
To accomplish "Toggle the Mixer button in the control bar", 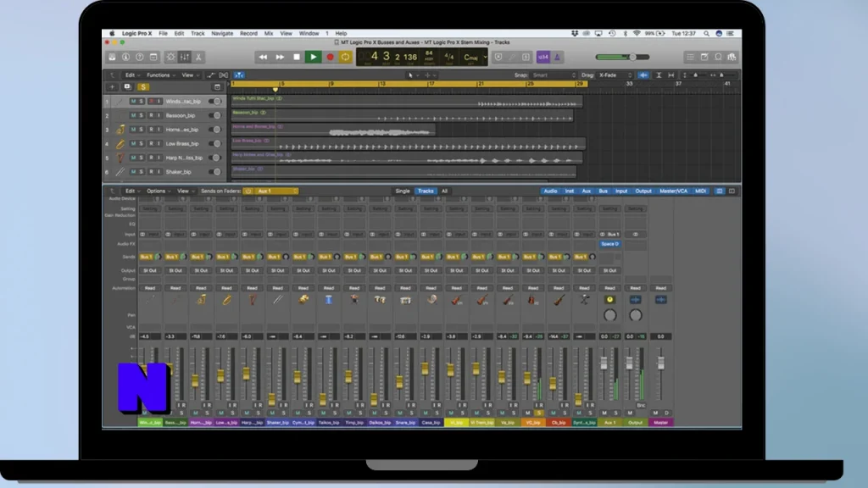I will pos(184,57).
